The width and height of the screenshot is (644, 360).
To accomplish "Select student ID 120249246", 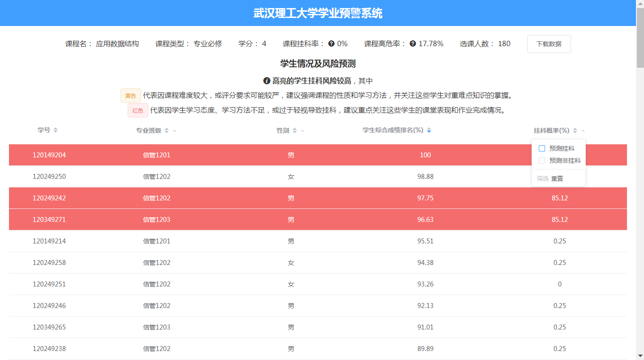I will (x=49, y=306).
